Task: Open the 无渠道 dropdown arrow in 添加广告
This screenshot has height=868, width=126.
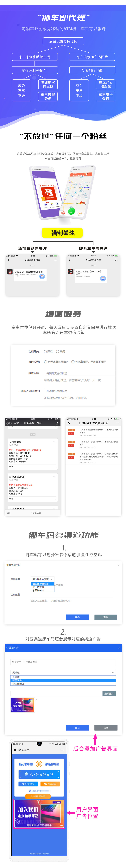Action: pos(112,672)
